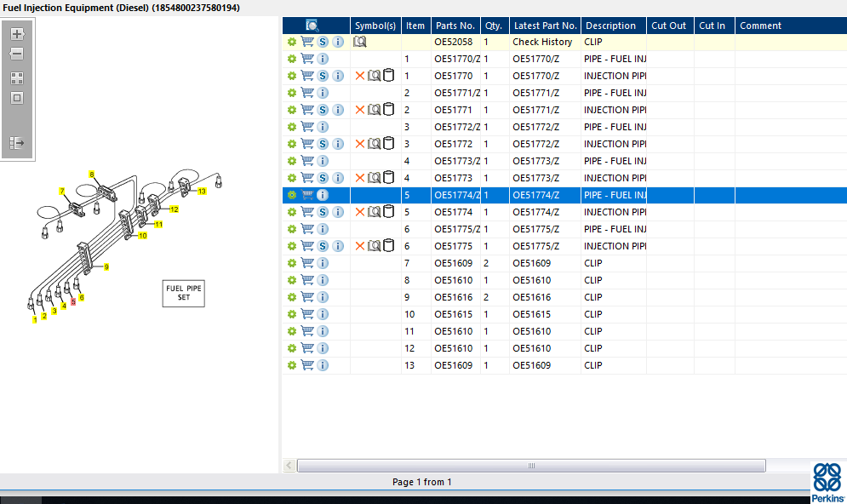
Task: Click the horizontal scrollbar thumb
Action: tap(531, 466)
